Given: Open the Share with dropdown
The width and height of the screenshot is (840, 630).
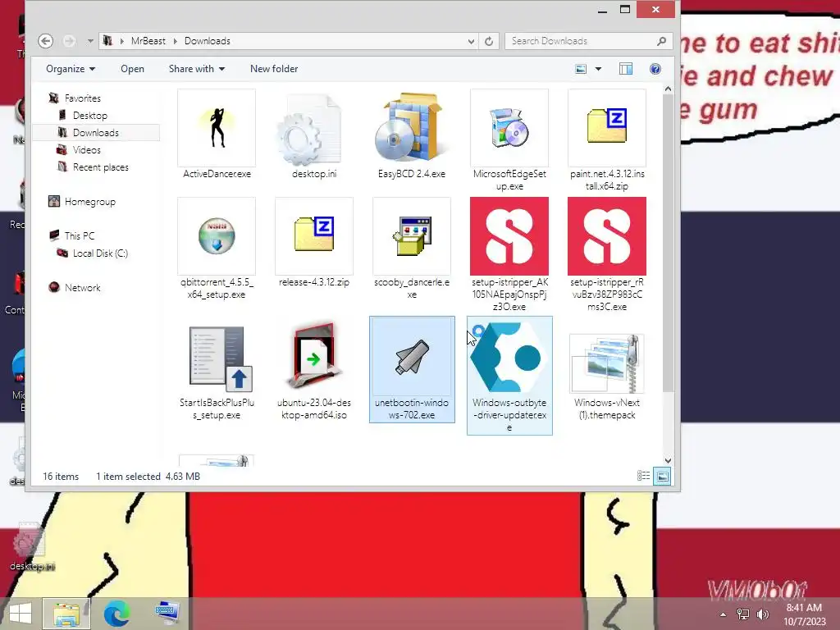Looking at the screenshot, I should tap(197, 69).
